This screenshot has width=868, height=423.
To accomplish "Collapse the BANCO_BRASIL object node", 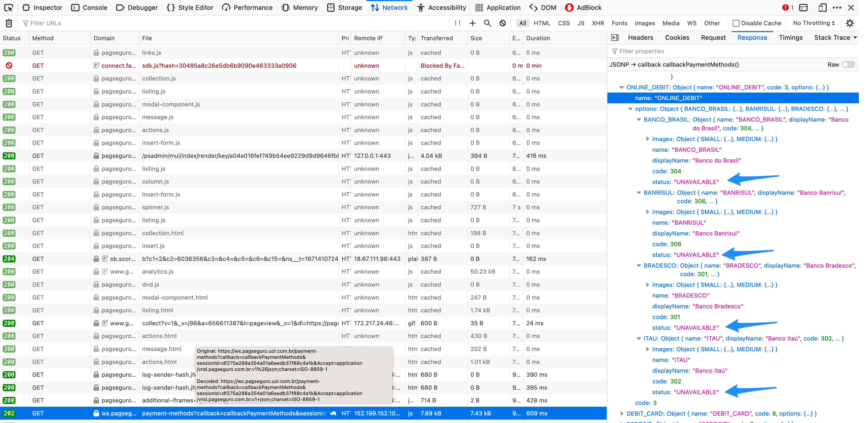I will coord(639,120).
